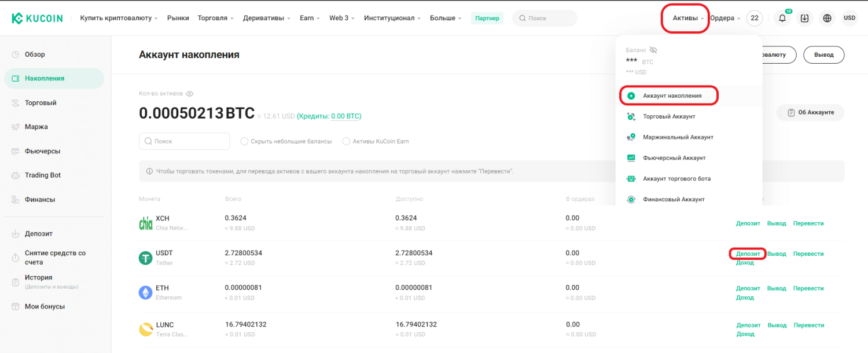
Task: Click the 'Всего' column header
Action: 233,199
